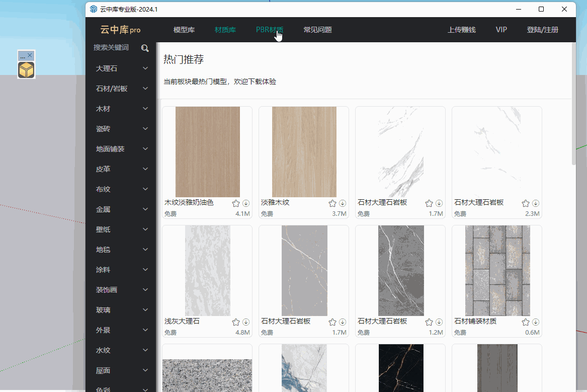Click download icon for 浅灰大理石
Image resolution: width=587 pixels, height=392 pixels.
pyautogui.click(x=246, y=322)
